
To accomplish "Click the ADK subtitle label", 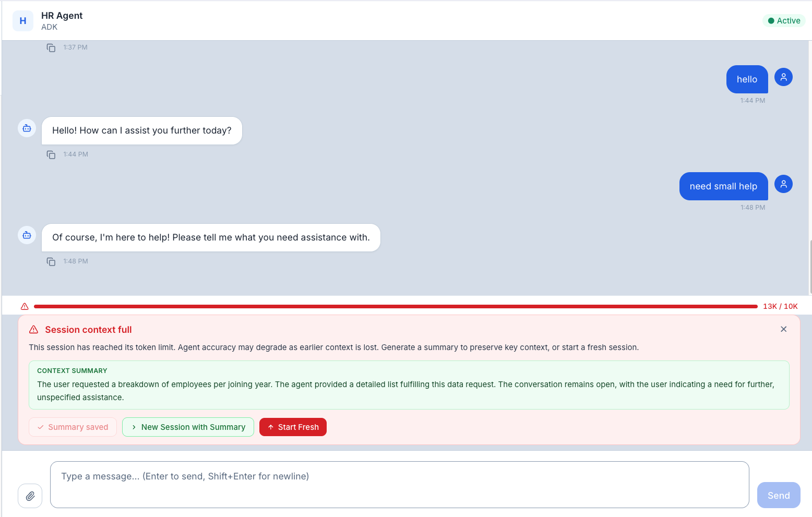I will tap(49, 27).
